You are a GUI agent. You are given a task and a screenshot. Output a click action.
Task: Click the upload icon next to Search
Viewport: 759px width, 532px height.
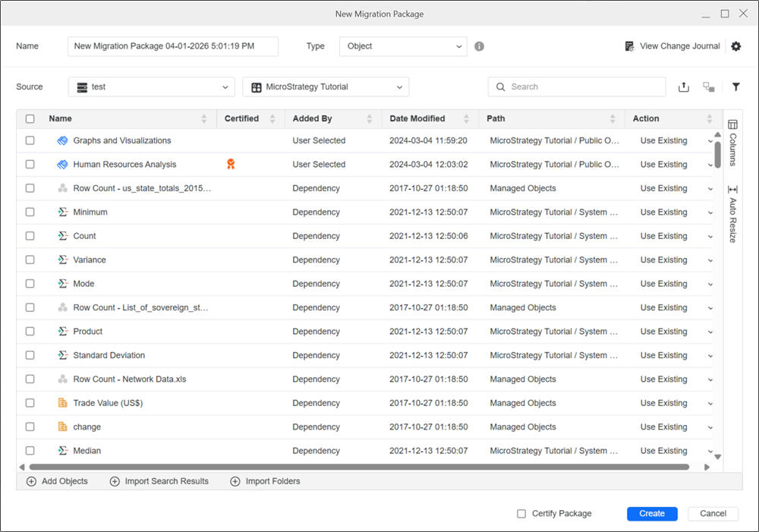(x=683, y=87)
